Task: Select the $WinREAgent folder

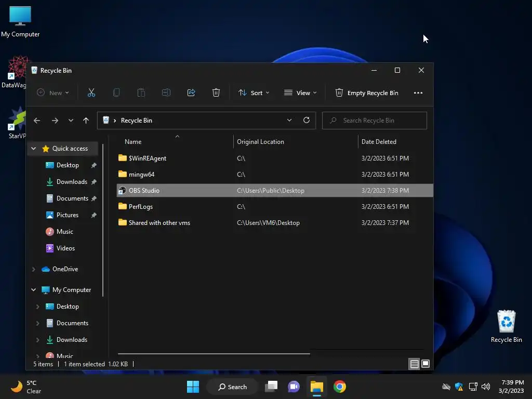Action: 275,158
